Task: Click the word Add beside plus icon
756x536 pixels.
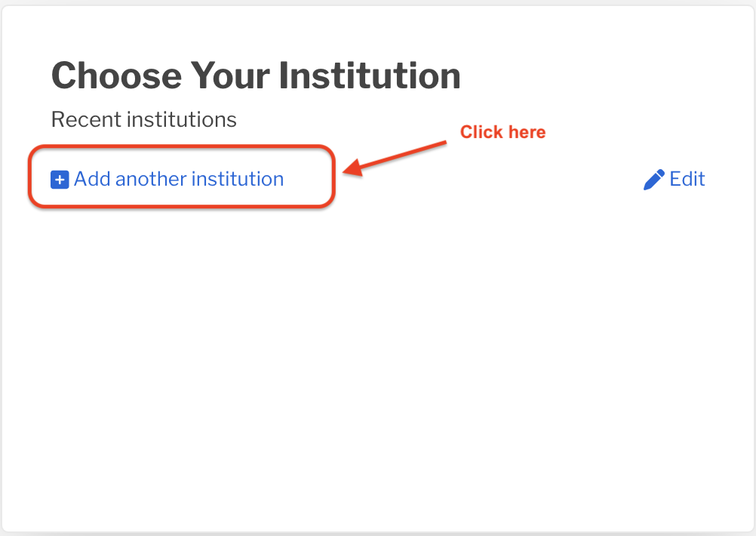Action: click(93, 179)
